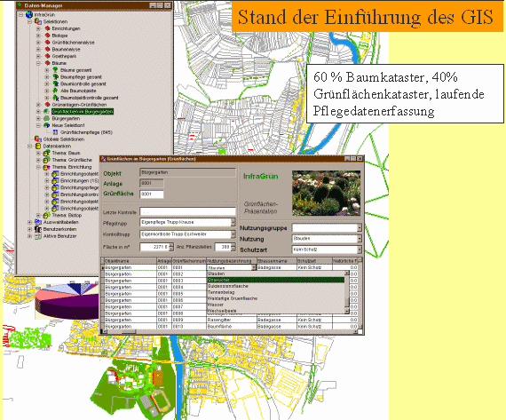
Task: Click the Thema: Biotop icon
Action: (47, 215)
